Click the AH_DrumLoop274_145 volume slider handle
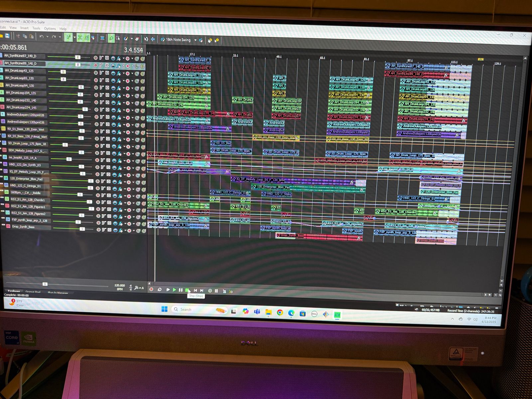This screenshot has width=532, height=399. tap(85, 109)
